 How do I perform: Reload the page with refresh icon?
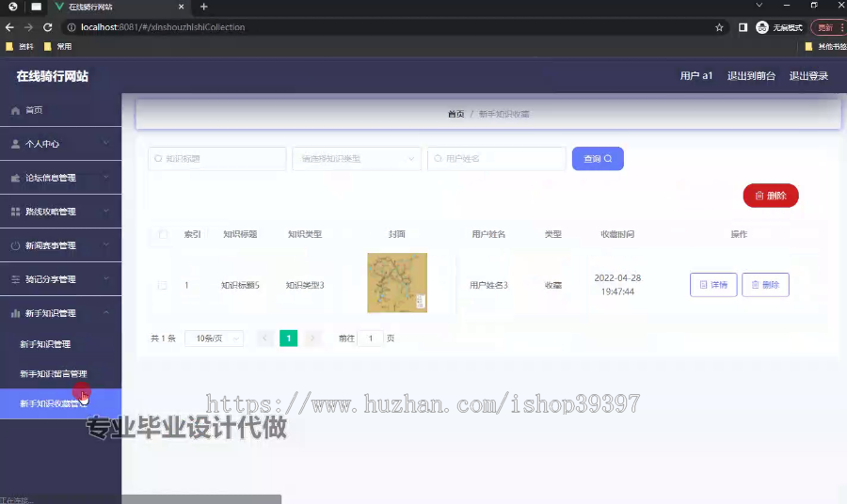point(48,27)
